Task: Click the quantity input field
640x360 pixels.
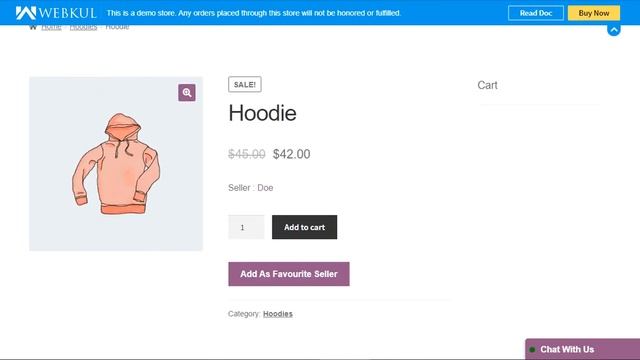Action: click(x=246, y=227)
